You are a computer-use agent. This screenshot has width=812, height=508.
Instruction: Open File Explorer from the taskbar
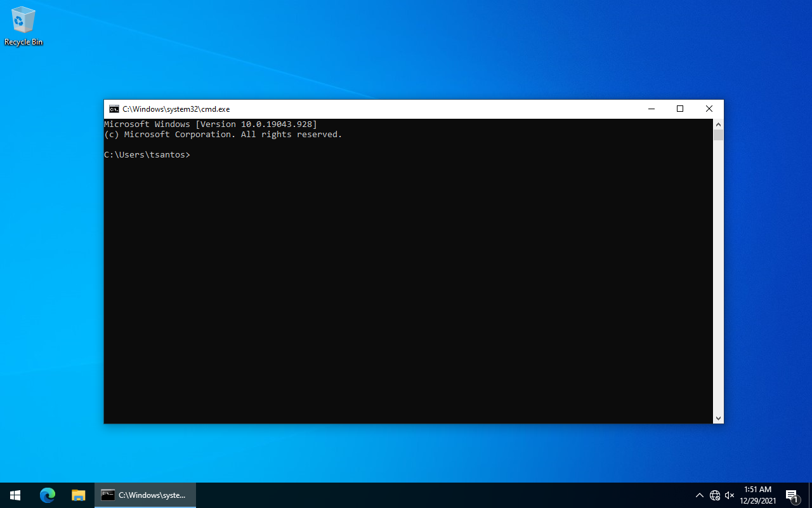[78, 495]
